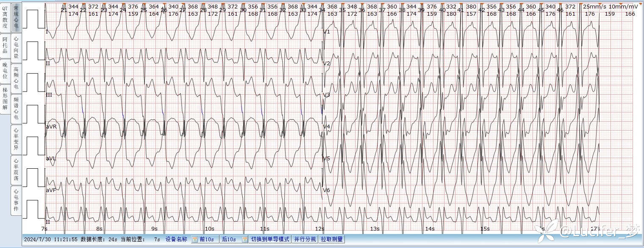The height and width of the screenshot is (248, 644).
Task: Click beat marker 34 above the ECG
Action: click(322, 10)
